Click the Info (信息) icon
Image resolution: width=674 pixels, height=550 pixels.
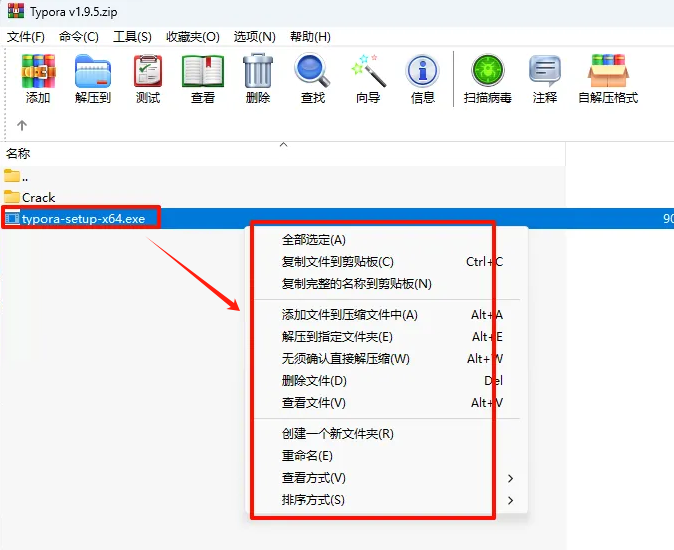[423, 71]
